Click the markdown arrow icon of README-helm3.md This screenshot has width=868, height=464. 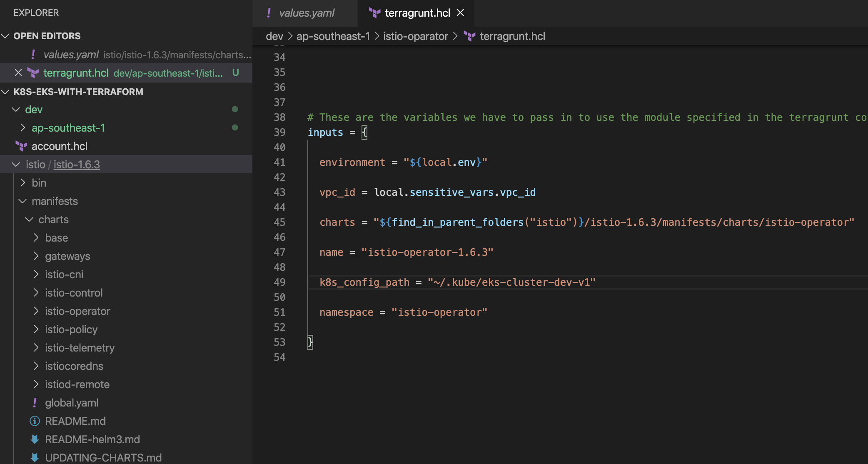click(x=35, y=439)
